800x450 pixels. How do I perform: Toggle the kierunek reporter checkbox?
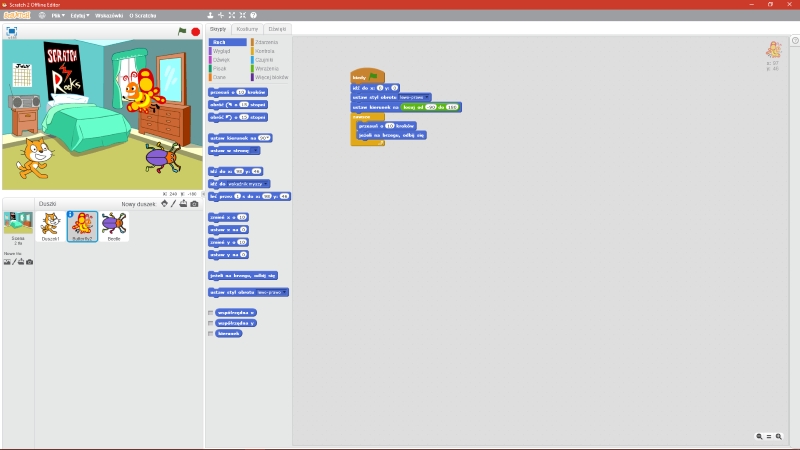click(210, 333)
